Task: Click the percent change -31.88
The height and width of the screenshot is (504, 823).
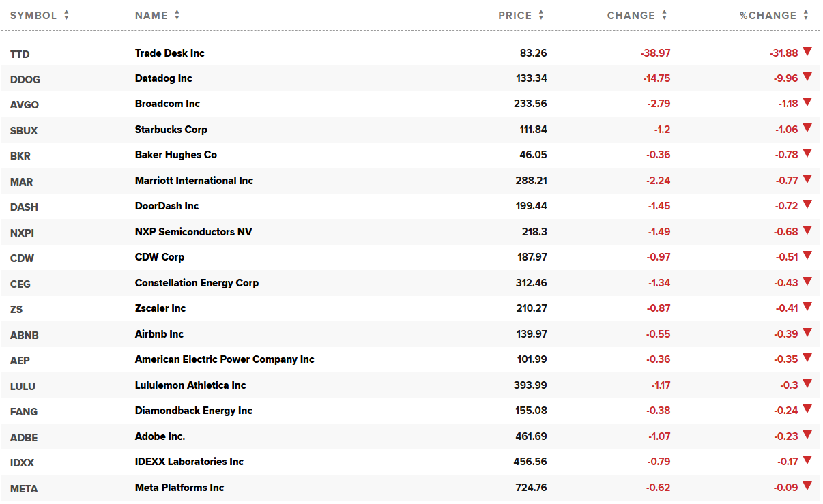Action: click(783, 53)
